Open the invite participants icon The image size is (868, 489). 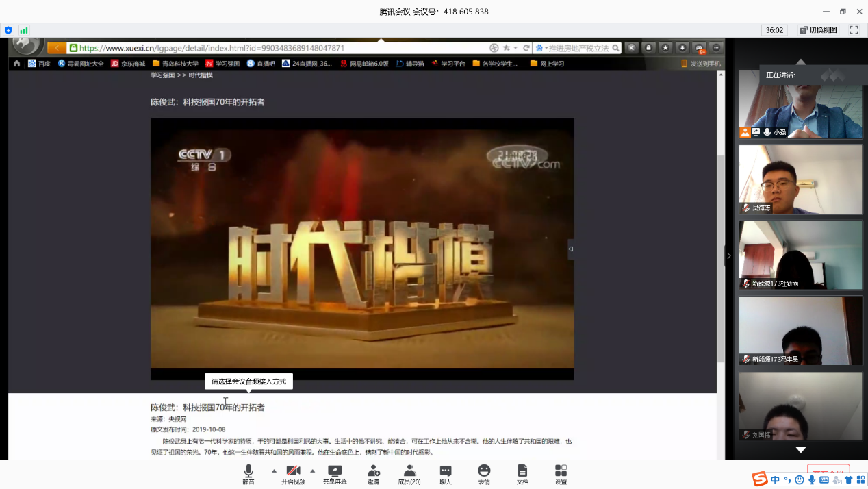373,473
